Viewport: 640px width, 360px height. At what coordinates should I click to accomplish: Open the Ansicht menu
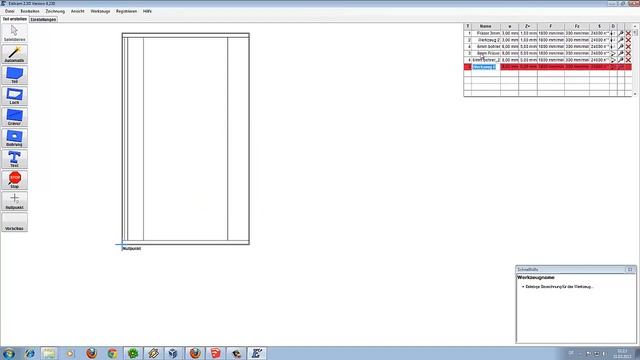click(x=78, y=11)
